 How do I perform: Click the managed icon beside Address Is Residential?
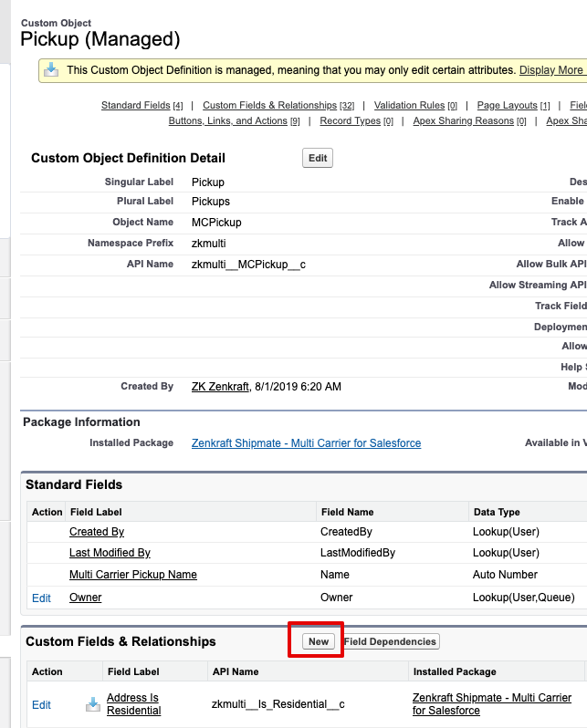point(93,704)
